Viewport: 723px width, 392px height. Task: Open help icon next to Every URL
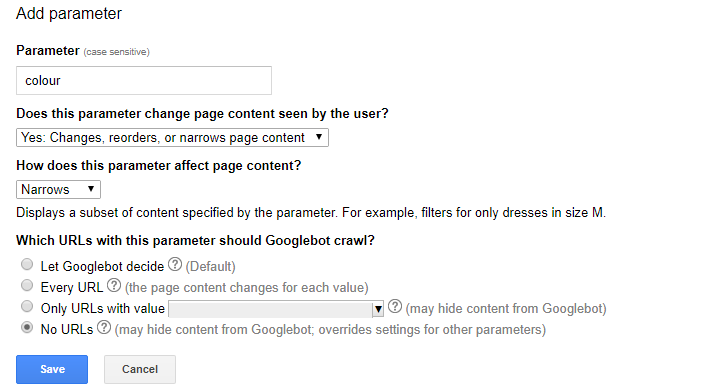coord(114,285)
